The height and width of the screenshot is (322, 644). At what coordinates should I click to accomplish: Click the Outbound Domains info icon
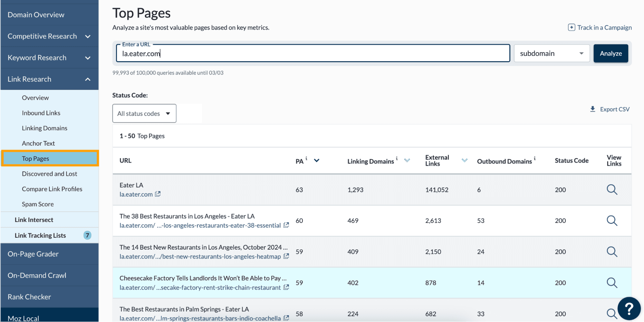(534, 159)
